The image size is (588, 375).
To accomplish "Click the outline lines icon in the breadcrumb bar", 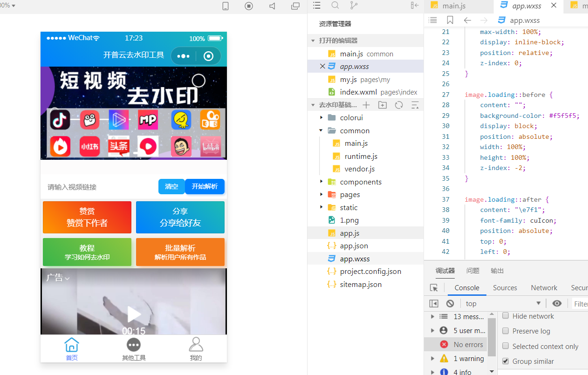I will pos(433,20).
